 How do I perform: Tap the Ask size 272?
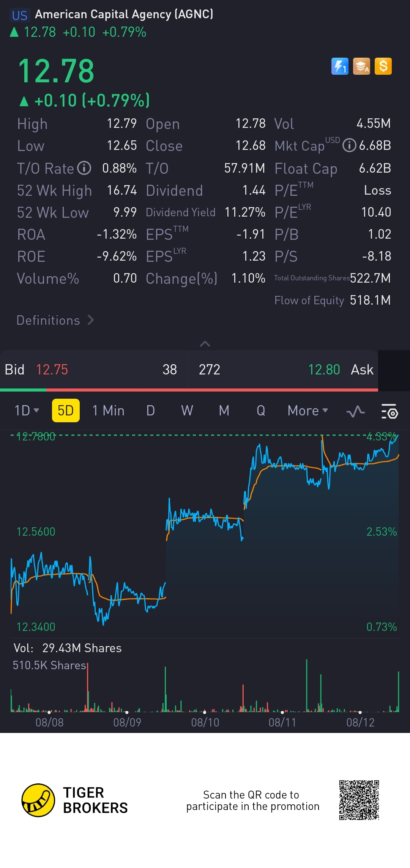click(210, 370)
